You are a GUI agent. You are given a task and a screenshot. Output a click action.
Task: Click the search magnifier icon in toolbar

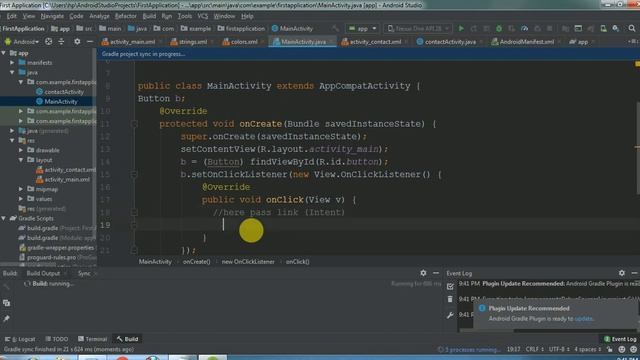pos(632,29)
